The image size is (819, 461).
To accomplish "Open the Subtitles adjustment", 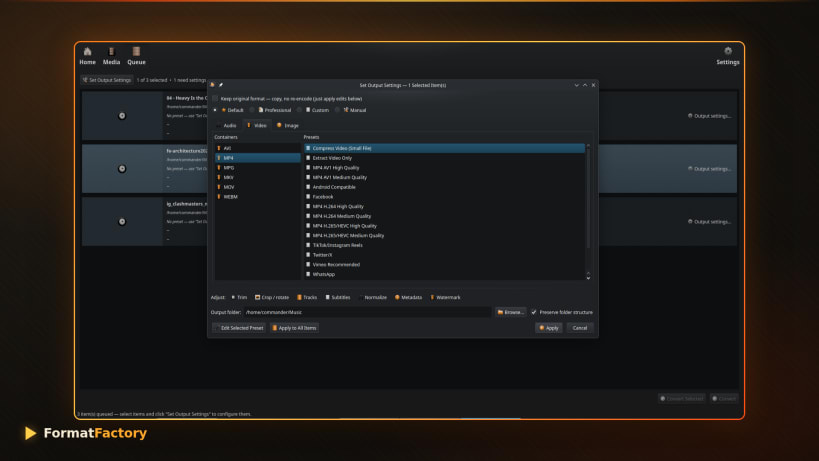I will 337,298.
